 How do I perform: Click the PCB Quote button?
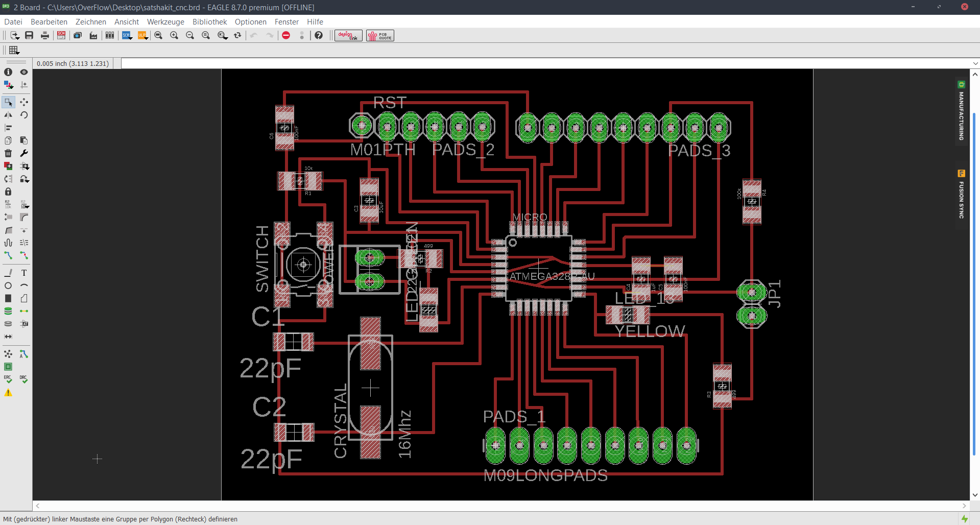point(380,35)
